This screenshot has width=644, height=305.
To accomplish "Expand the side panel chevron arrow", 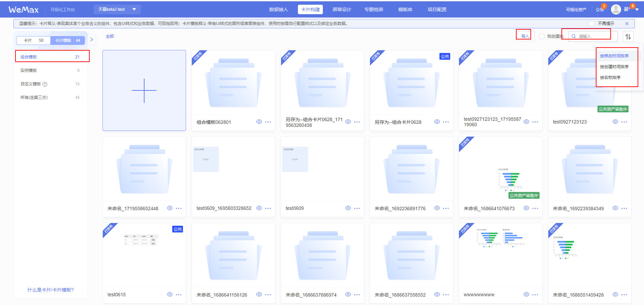I will coord(92,39).
